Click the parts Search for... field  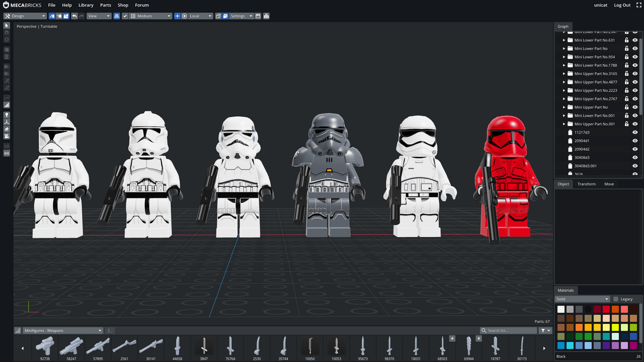pyautogui.click(x=509, y=330)
